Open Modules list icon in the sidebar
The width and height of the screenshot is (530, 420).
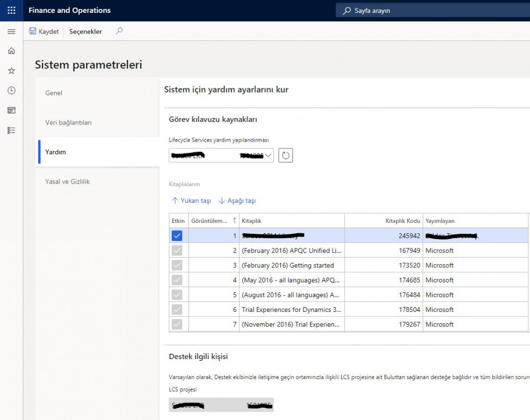[11, 130]
